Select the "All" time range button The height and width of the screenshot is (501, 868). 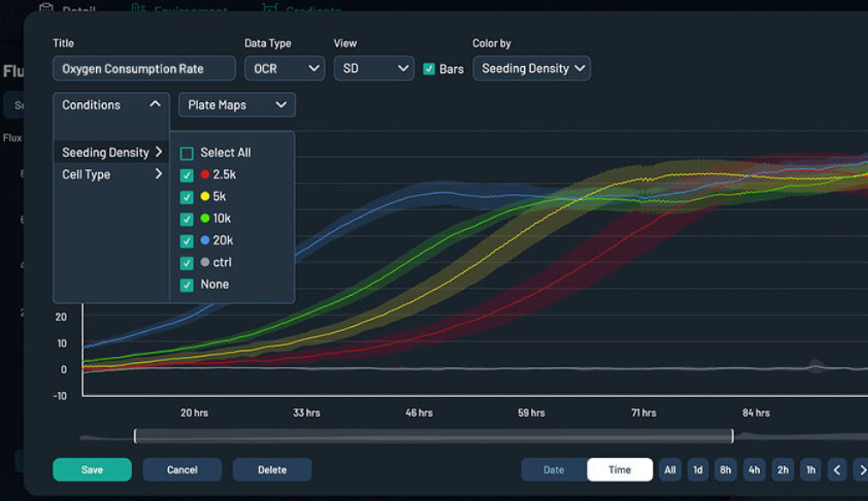pyautogui.click(x=670, y=469)
